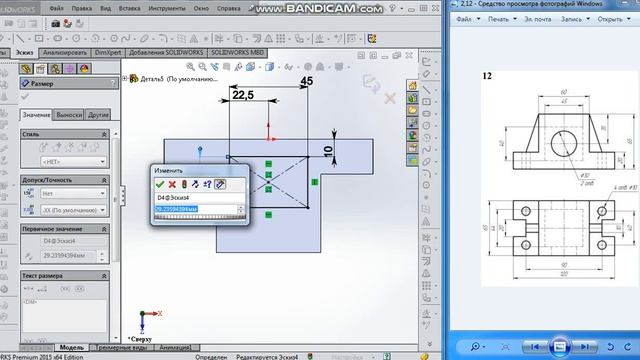The height and width of the screenshot is (360, 640).
Task: Select the Выноски tab
Action: point(69,115)
